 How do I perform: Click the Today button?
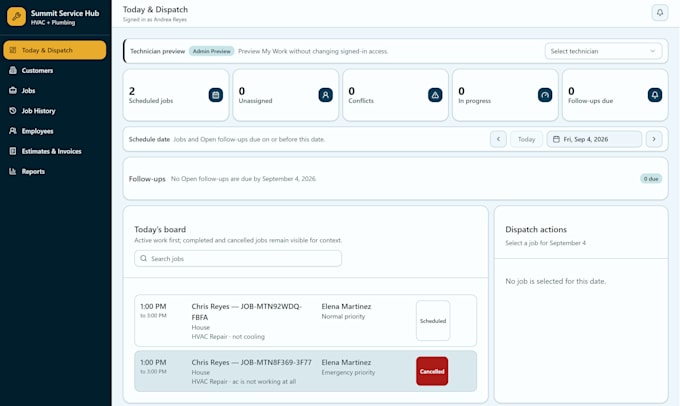pos(526,139)
